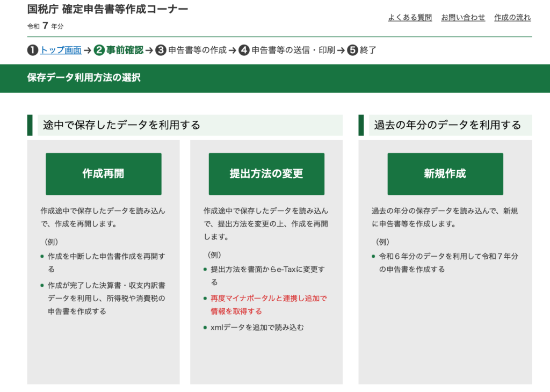550x392 pixels.
Task: Click the 国税庁 確定申告書等作成コーナー page title
Action: (107, 9)
